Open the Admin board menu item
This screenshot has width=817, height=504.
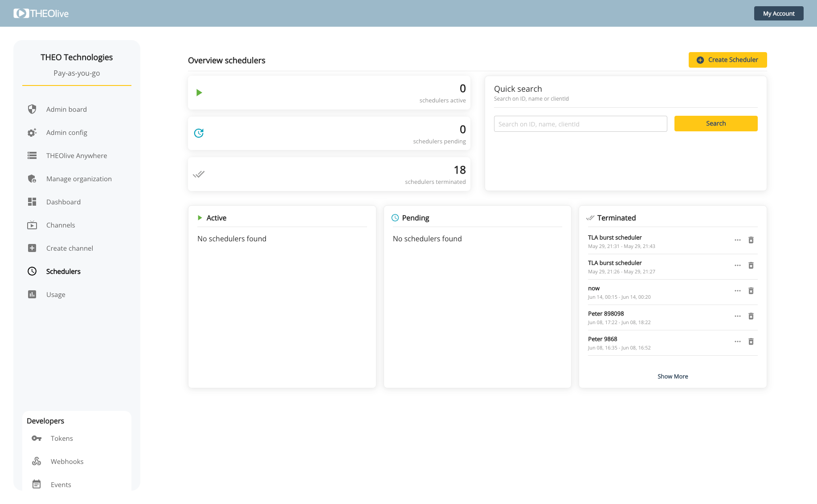point(66,109)
